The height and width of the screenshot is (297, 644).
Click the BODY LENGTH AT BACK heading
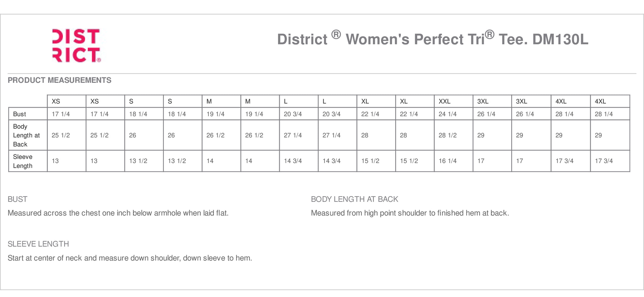[354, 199]
